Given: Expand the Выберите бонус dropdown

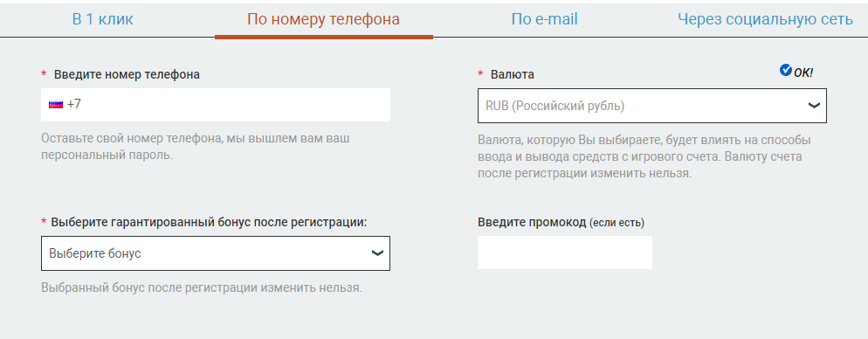Looking at the screenshot, I should point(216,253).
